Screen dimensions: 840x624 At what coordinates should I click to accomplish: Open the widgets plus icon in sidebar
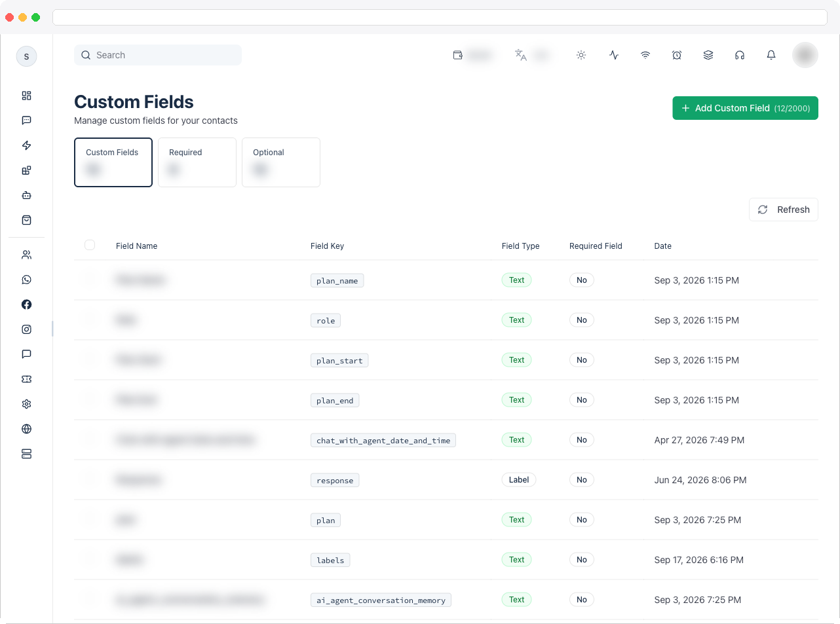(26, 170)
